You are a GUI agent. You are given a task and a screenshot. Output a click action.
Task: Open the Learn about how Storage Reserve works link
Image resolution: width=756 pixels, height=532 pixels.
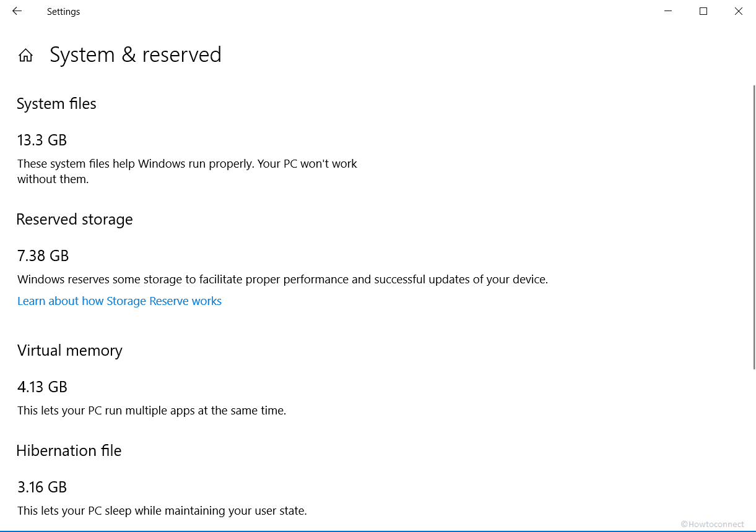point(119,301)
